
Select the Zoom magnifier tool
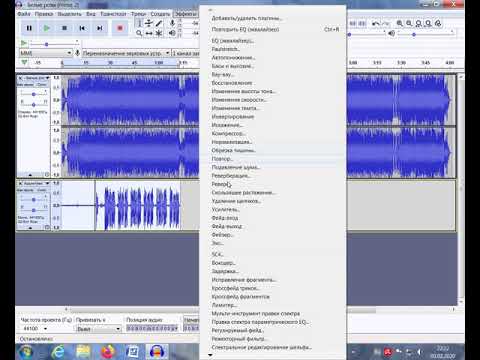click(139, 33)
